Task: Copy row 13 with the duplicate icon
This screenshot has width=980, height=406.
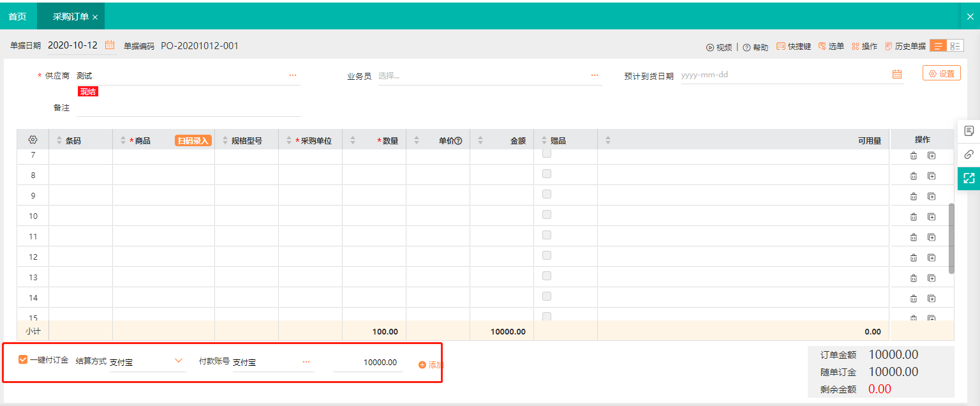Action: [x=932, y=278]
